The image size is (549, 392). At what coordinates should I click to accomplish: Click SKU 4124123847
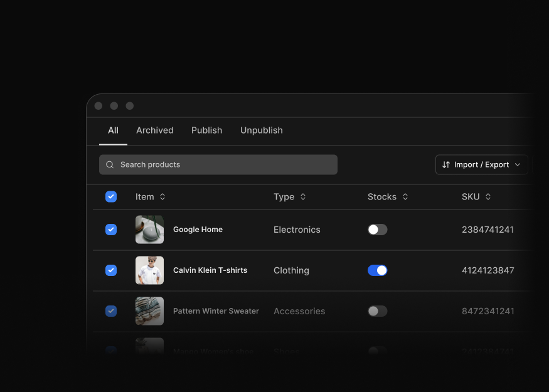(x=488, y=270)
